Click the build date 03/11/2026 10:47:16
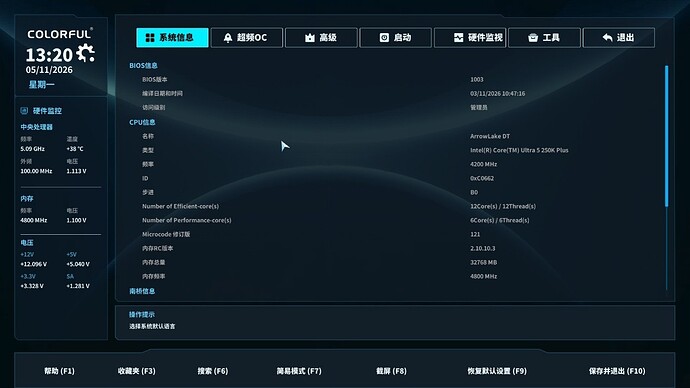The height and width of the screenshot is (388, 690). 497,94
